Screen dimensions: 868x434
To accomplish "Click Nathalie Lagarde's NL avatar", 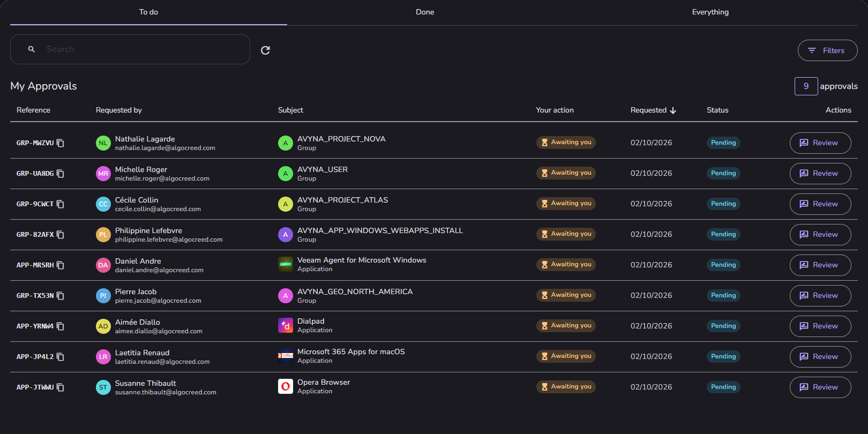I will click(x=103, y=143).
